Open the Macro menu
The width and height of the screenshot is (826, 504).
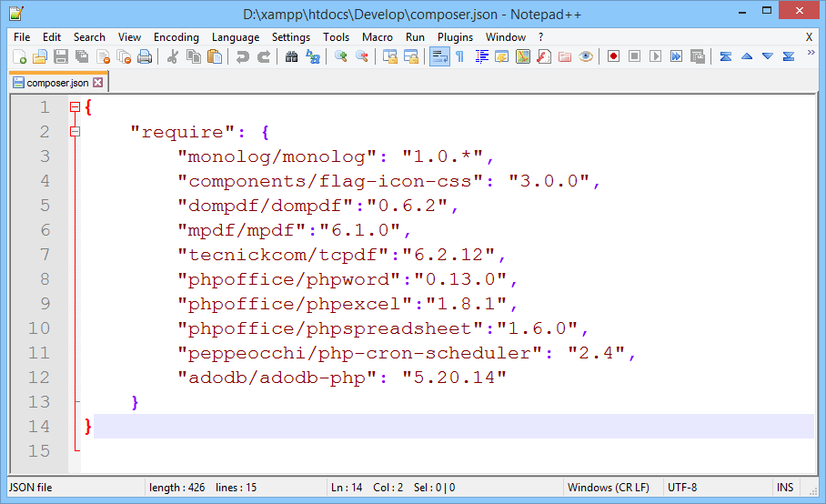point(378,37)
